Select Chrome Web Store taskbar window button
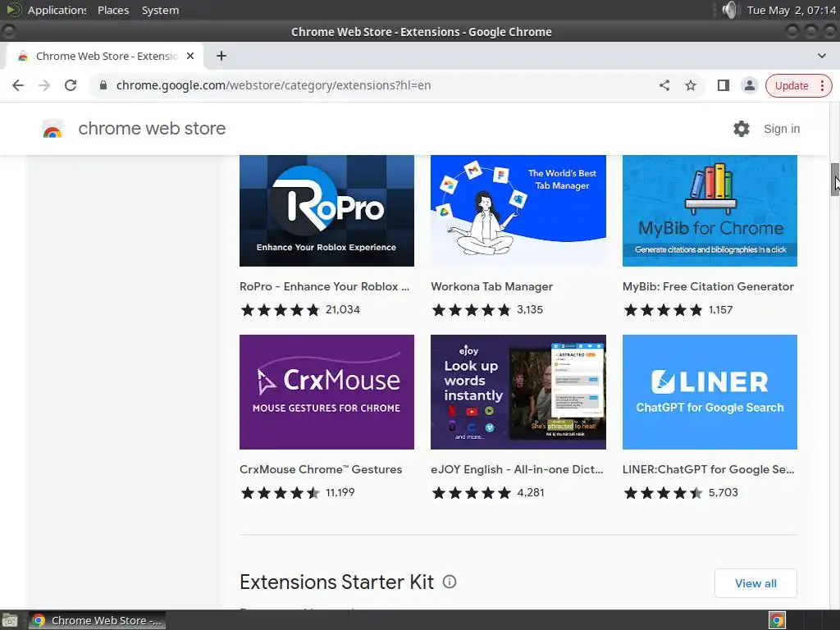The image size is (840, 630). pos(97,620)
